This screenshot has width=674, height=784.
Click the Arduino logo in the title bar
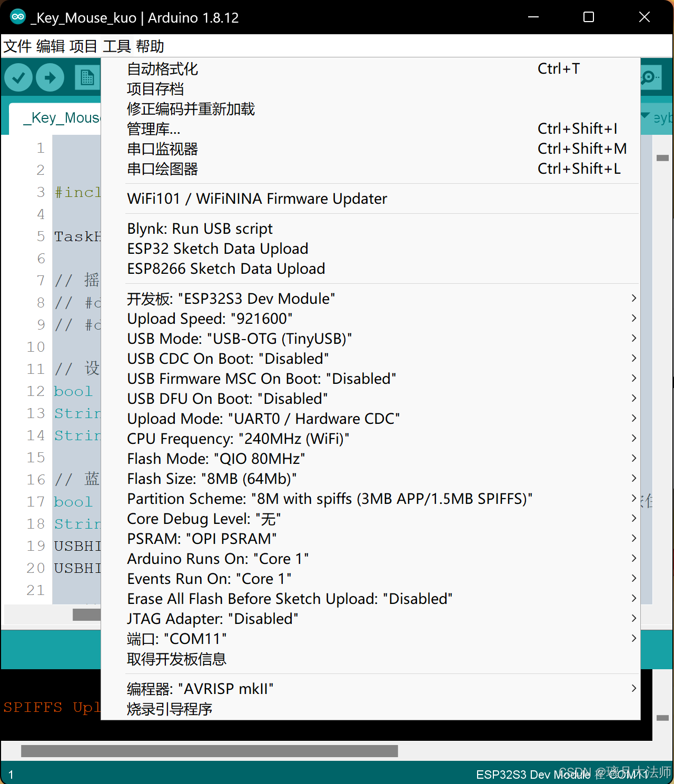pyautogui.click(x=17, y=16)
